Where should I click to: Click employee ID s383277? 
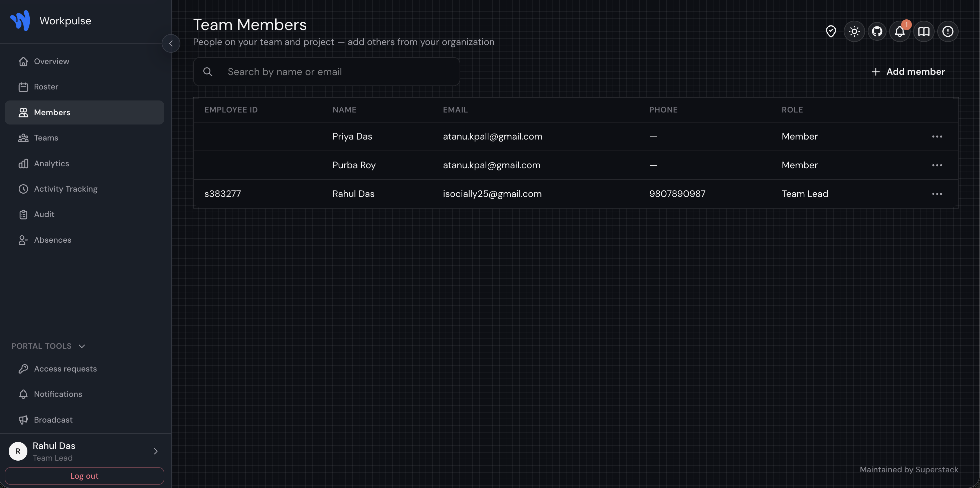click(222, 194)
